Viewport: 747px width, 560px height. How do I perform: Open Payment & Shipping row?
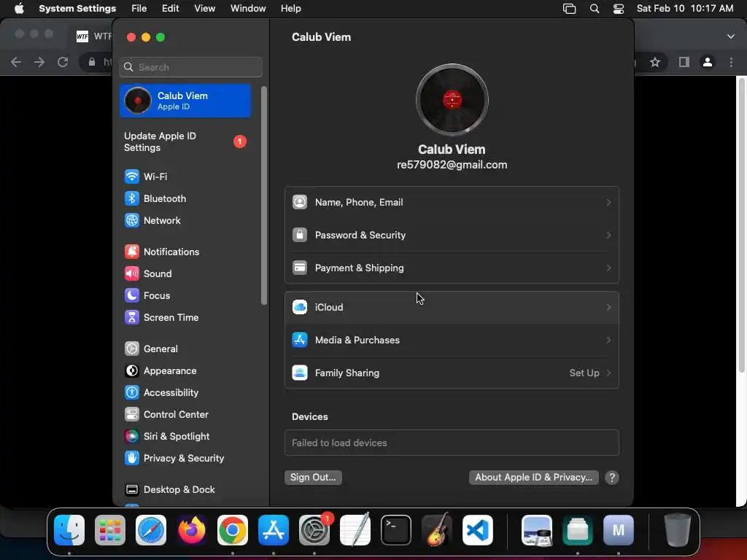pos(452,268)
